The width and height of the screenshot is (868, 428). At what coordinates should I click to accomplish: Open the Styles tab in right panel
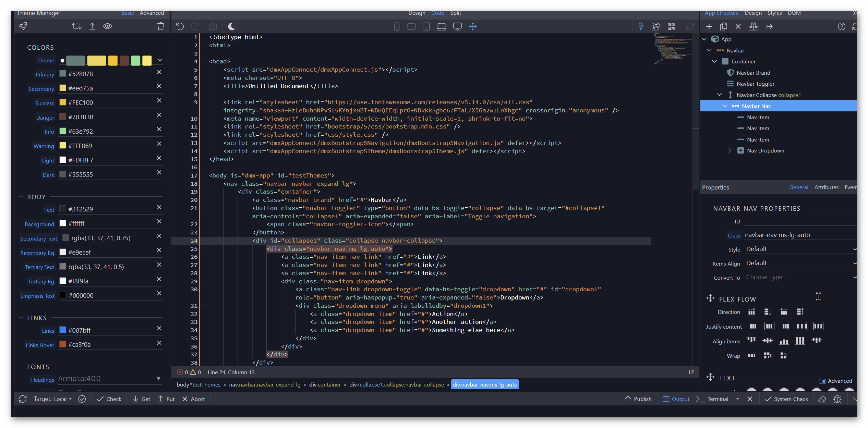[775, 13]
